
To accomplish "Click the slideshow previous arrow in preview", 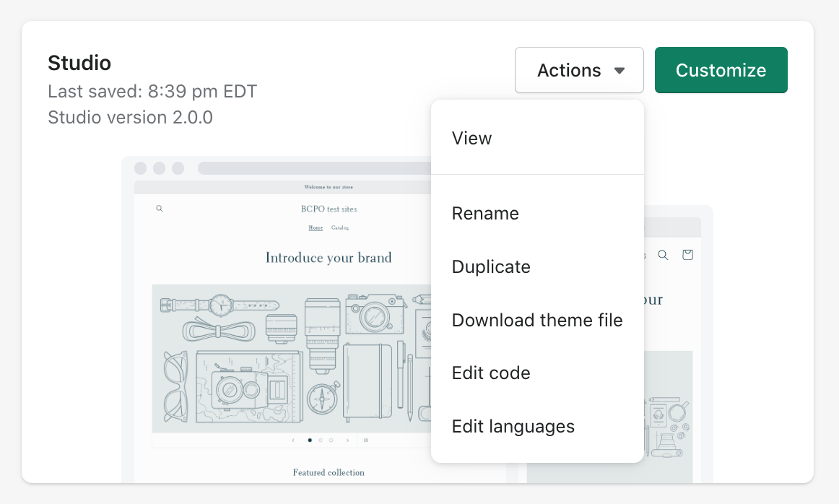I will pyautogui.click(x=293, y=440).
